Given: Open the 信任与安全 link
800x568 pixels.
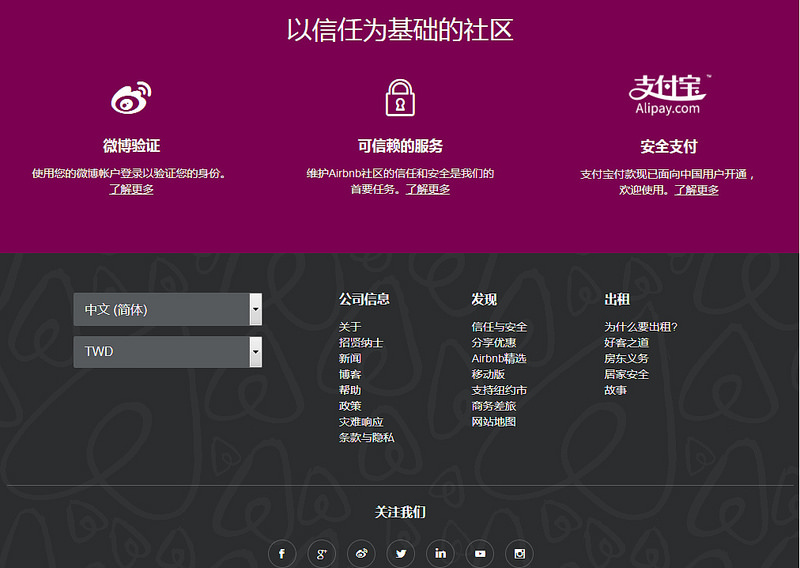Looking at the screenshot, I should point(499,327).
